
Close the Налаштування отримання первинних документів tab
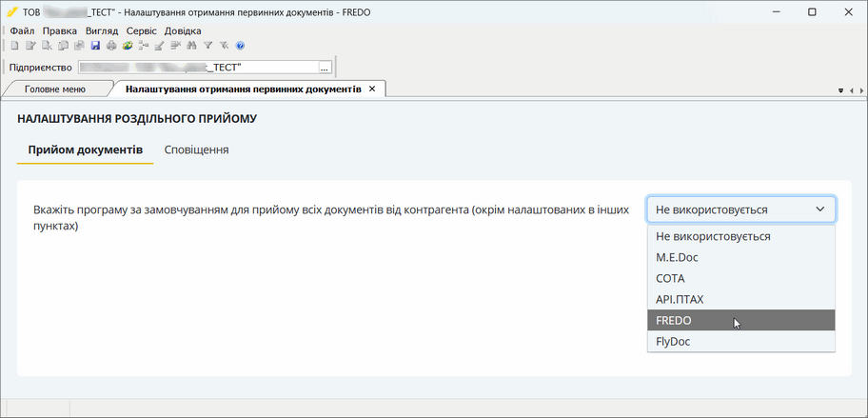[372, 89]
